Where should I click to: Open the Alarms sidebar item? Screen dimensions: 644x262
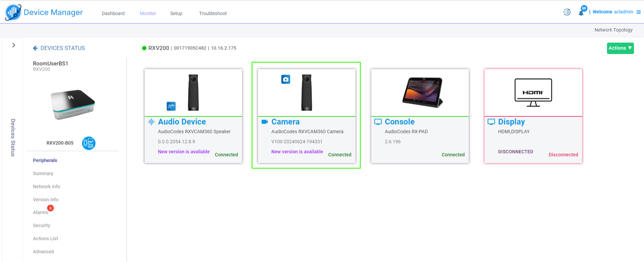coord(40,212)
